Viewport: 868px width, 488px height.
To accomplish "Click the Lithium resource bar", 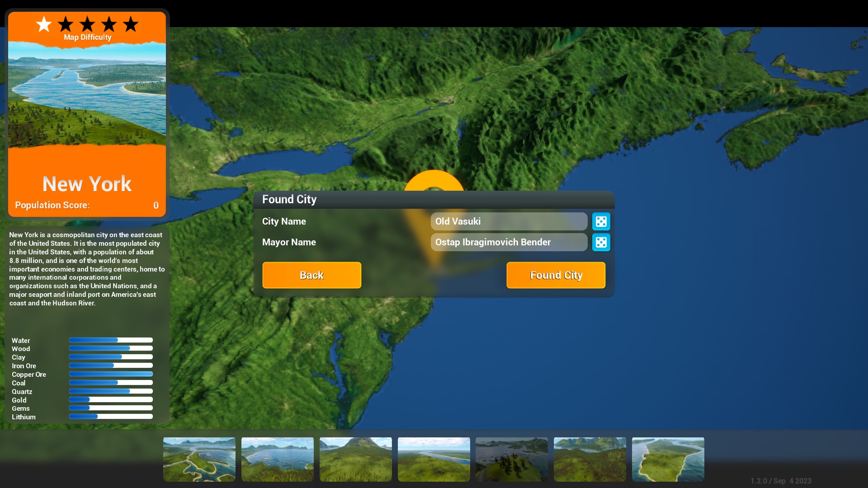I will (111, 417).
